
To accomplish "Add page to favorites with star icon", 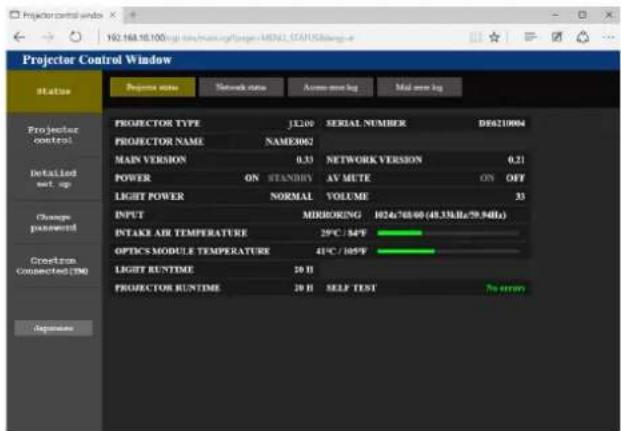I will point(494,37).
